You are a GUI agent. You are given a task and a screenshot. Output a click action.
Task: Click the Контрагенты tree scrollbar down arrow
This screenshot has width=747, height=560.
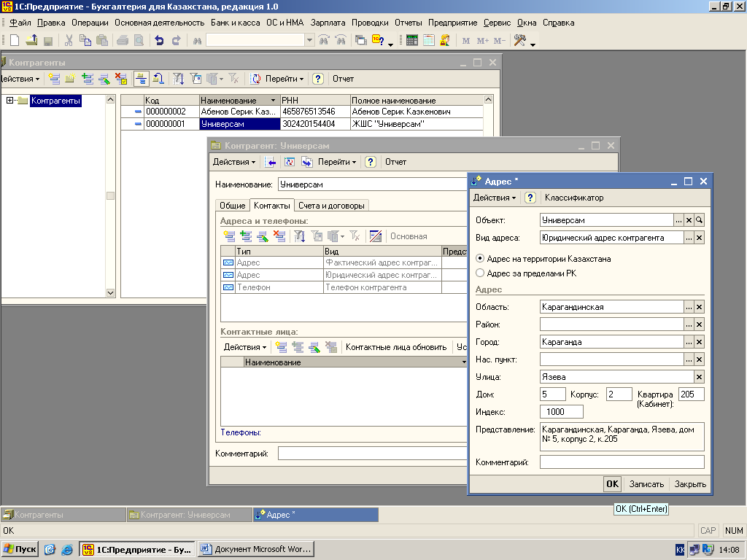(111, 293)
